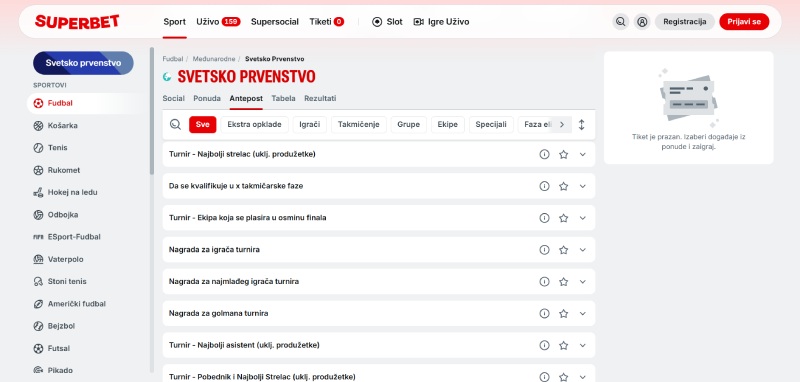
Task: Filter by Grupe chip
Action: 409,124
